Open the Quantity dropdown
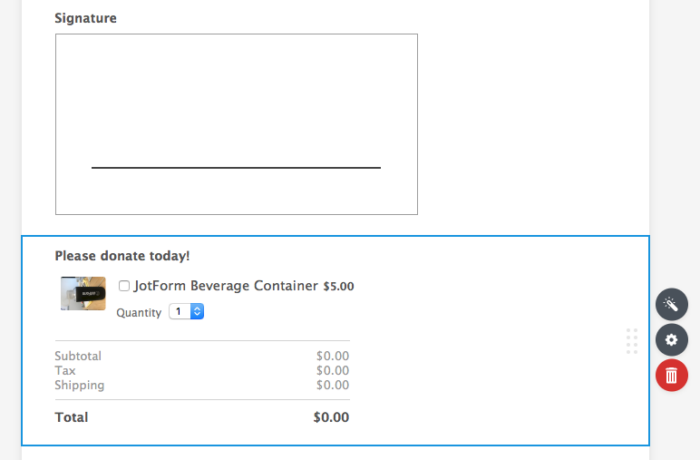The height and width of the screenshot is (460, 700). (x=187, y=312)
